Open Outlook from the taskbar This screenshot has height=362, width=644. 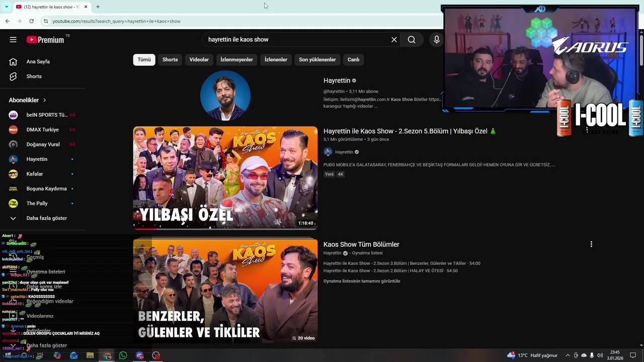coord(74,355)
